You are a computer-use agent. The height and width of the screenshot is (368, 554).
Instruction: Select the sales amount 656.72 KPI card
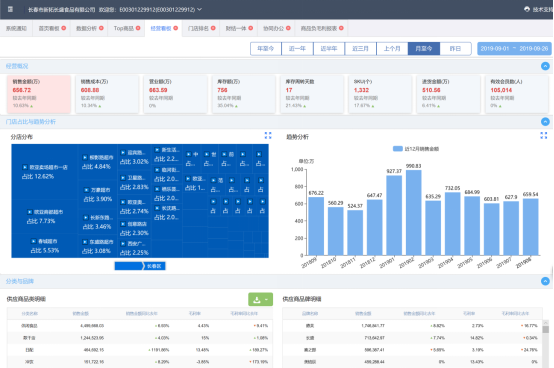pyautogui.click(x=39, y=94)
